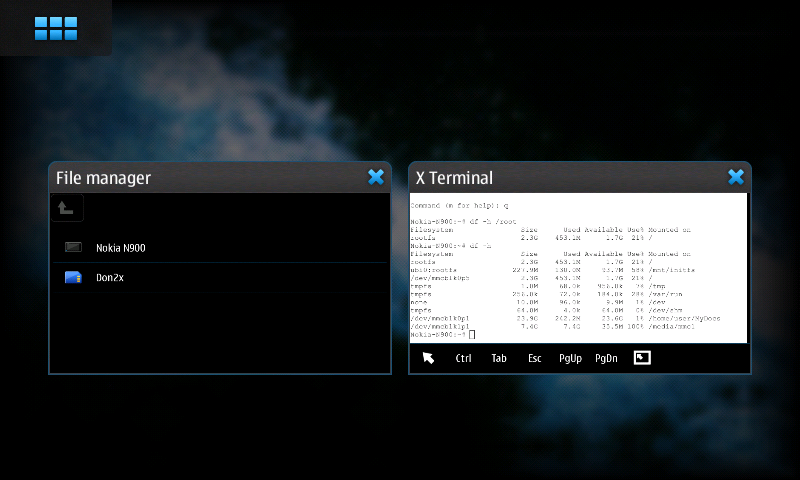
Task: Open the Don2x entry label
Action: pos(110,277)
